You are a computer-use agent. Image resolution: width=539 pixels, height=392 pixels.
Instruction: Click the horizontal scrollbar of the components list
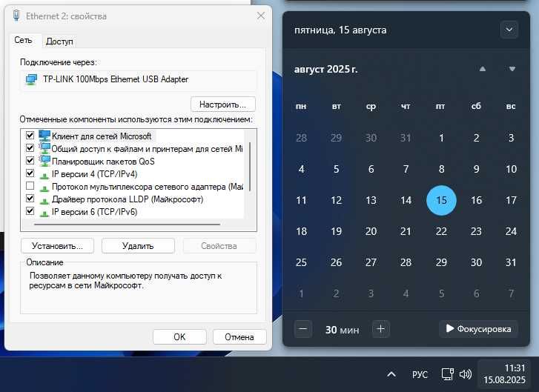[x=128, y=225]
